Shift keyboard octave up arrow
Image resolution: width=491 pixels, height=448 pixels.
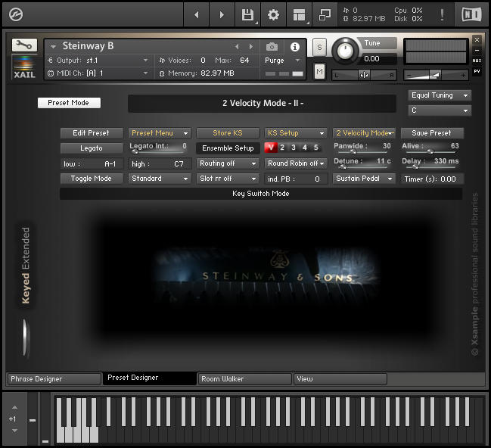(x=14, y=408)
